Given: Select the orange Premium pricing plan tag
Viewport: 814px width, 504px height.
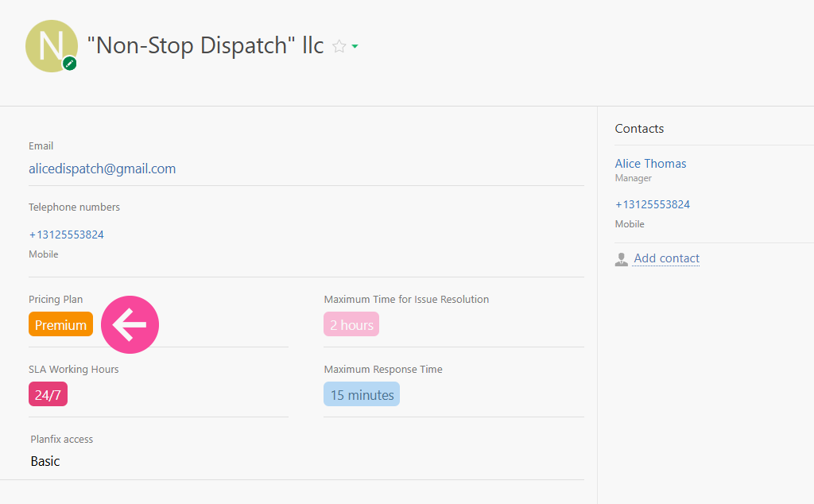Looking at the screenshot, I should 60,324.
